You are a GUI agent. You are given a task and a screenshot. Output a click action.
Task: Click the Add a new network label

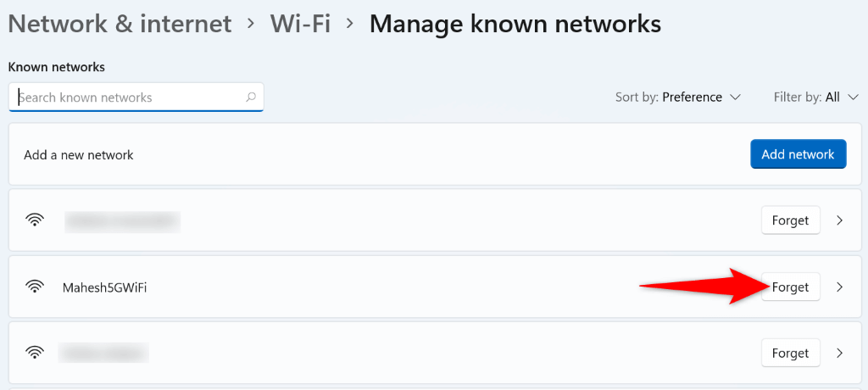pos(79,155)
